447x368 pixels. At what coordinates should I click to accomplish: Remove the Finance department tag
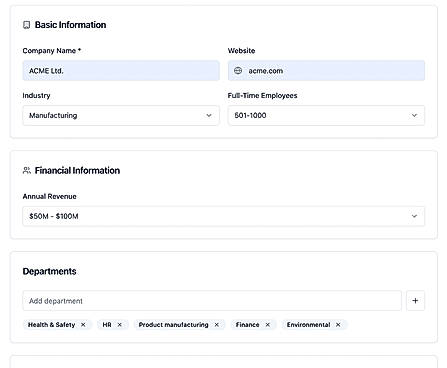pyautogui.click(x=268, y=325)
